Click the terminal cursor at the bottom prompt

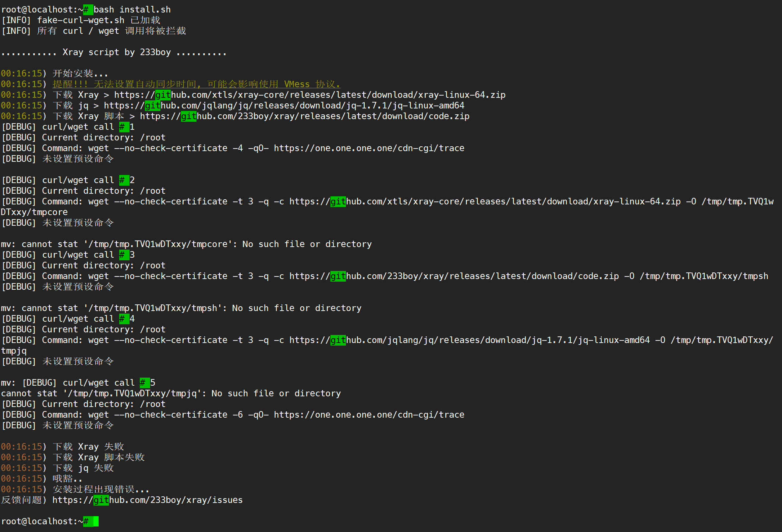[x=96, y=521]
